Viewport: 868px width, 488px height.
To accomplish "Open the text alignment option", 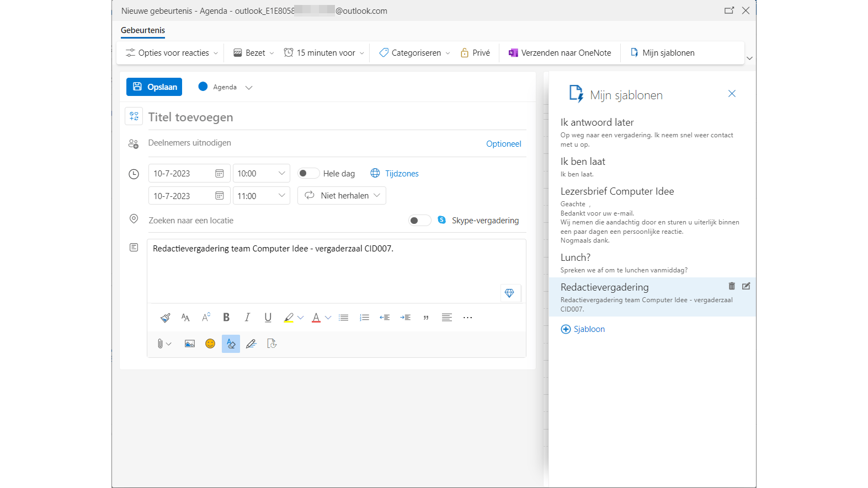I will click(x=447, y=318).
